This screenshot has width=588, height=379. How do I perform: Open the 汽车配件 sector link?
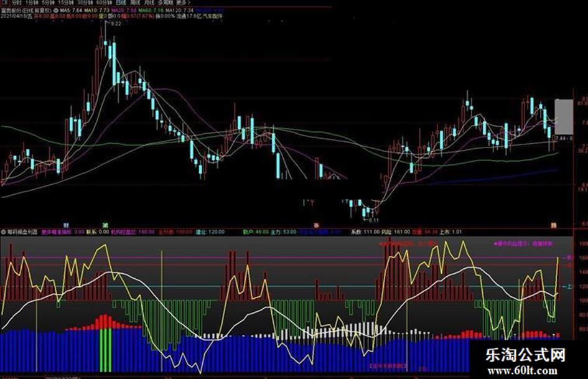click(213, 17)
